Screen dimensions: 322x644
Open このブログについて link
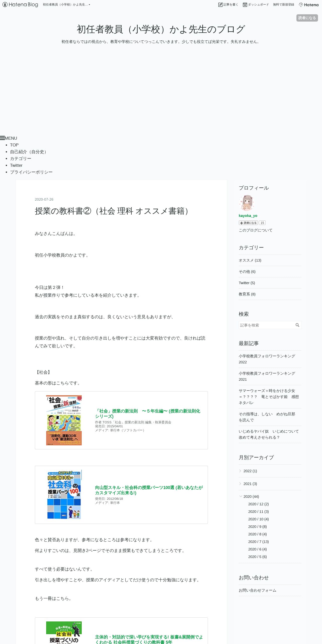255,230
